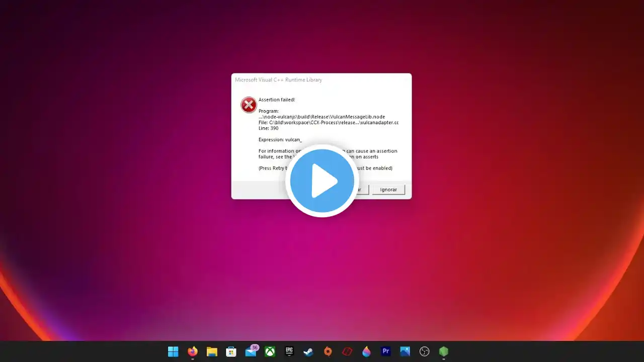Click the green hexagon Node.js taskbar icon

443,351
